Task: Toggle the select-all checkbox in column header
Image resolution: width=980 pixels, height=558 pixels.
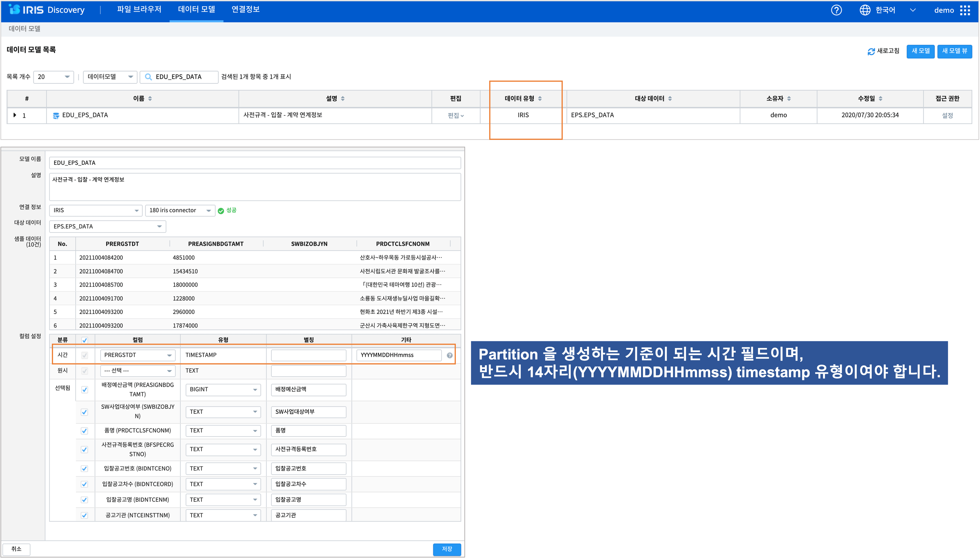Action: [85, 340]
